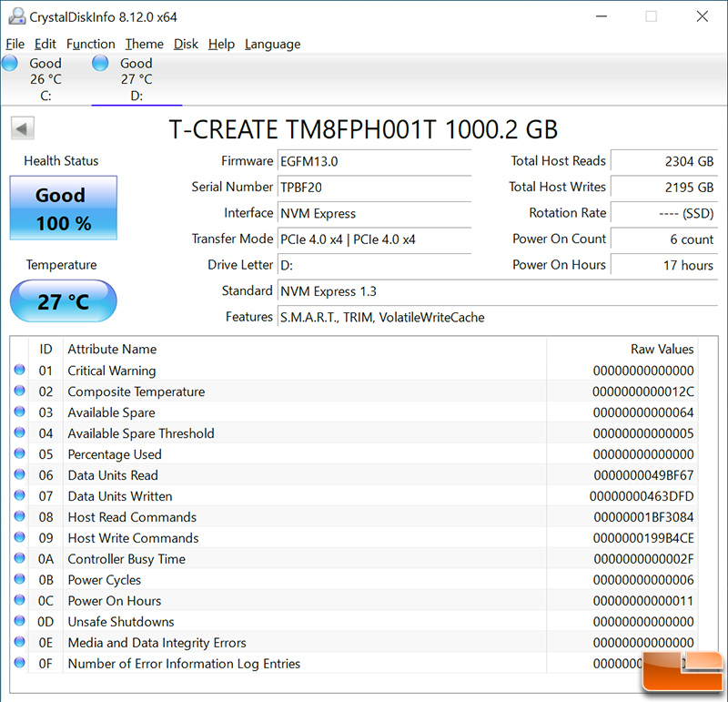Click status dot for Error Information Log Entries

[x=19, y=663]
